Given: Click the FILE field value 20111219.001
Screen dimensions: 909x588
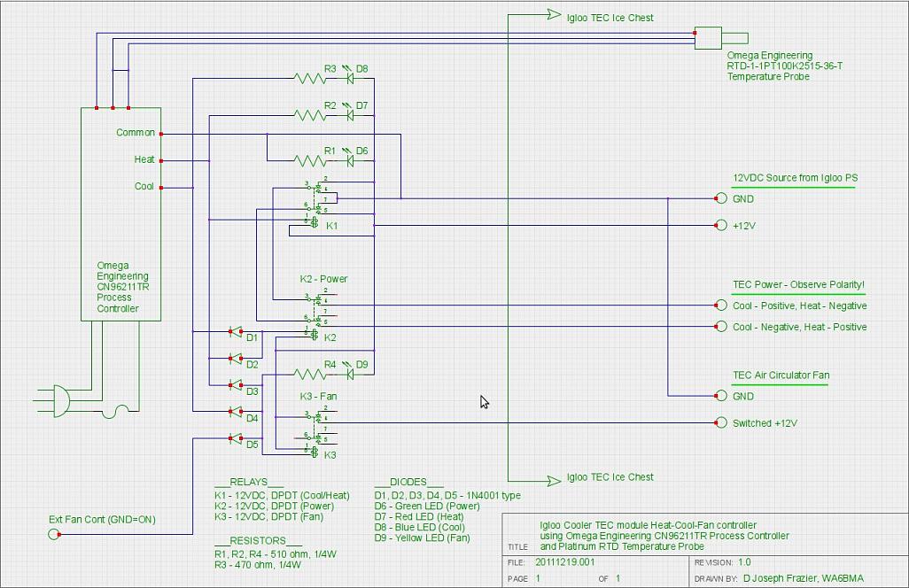Looking at the screenshot, I should [x=565, y=562].
